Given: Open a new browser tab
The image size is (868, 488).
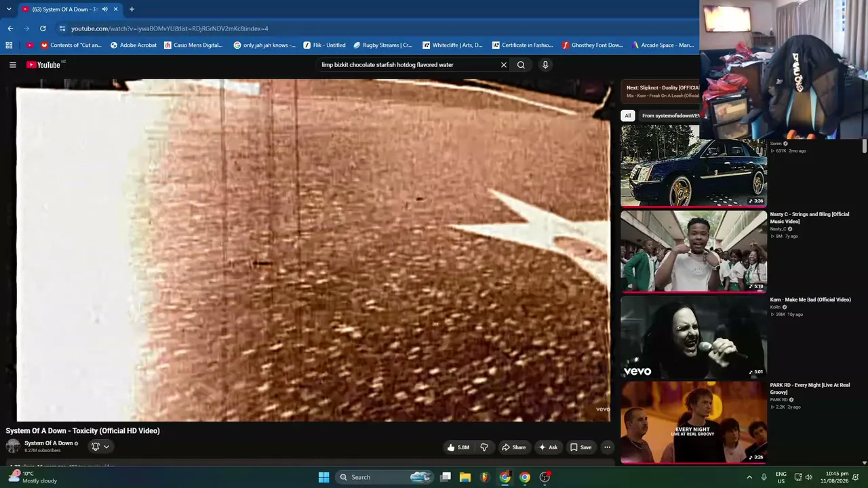Looking at the screenshot, I should (x=132, y=9).
